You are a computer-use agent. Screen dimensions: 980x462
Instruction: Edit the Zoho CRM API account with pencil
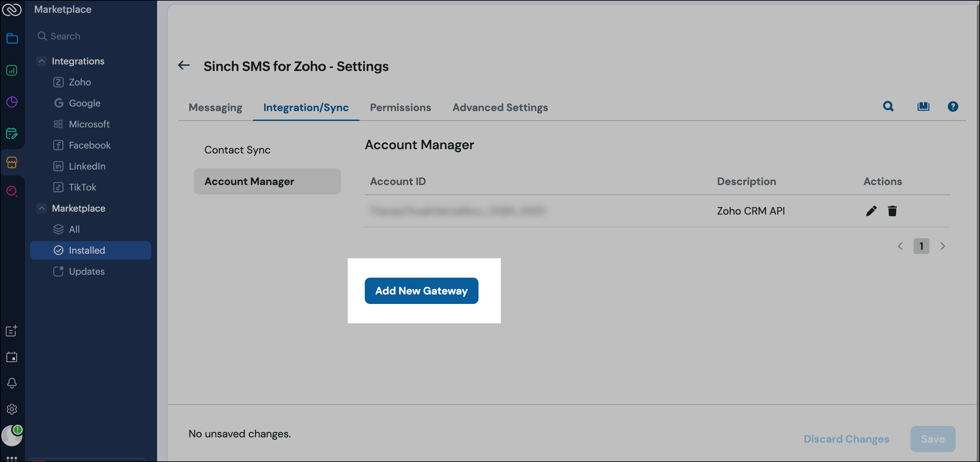[872, 211]
